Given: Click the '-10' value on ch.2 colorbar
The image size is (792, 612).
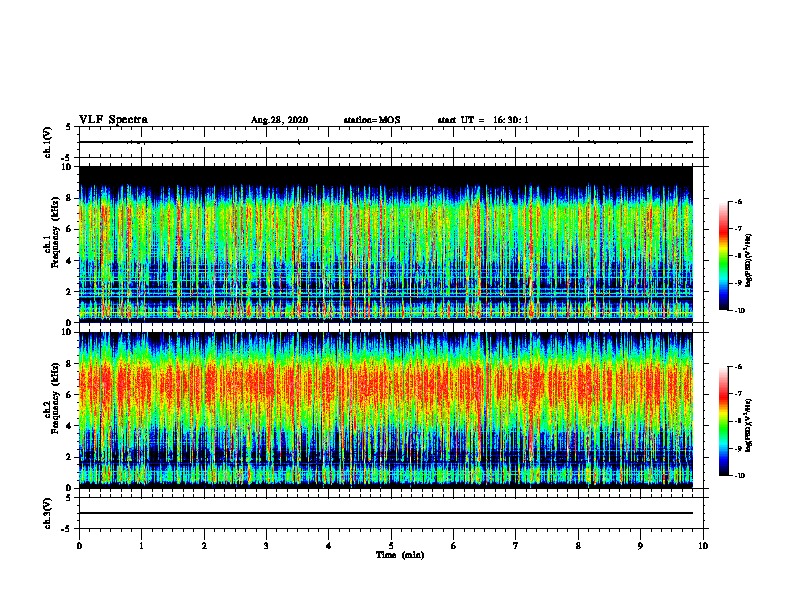Looking at the screenshot, I should tap(739, 476).
